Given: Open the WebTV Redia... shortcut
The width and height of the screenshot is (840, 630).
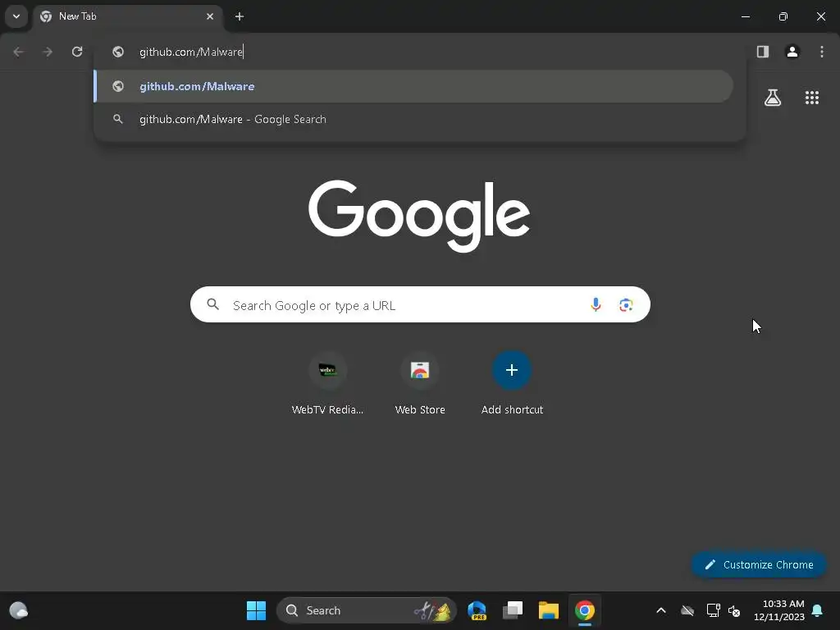Looking at the screenshot, I should coord(327,384).
